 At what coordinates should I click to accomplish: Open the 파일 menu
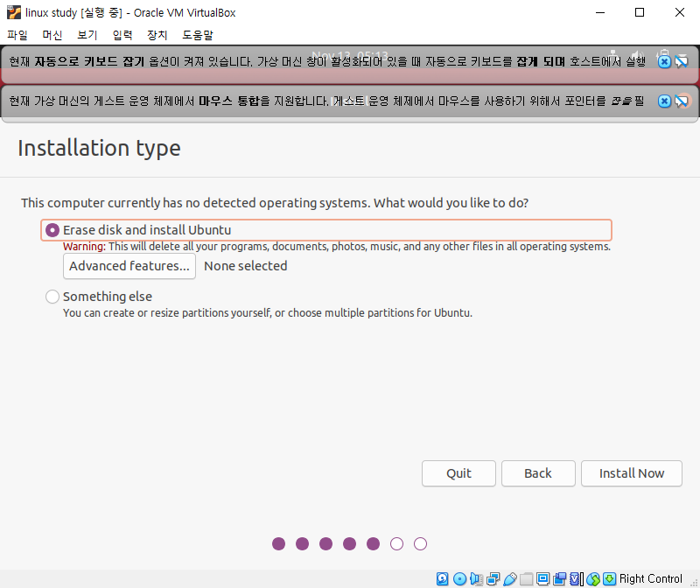tap(17, 35)
